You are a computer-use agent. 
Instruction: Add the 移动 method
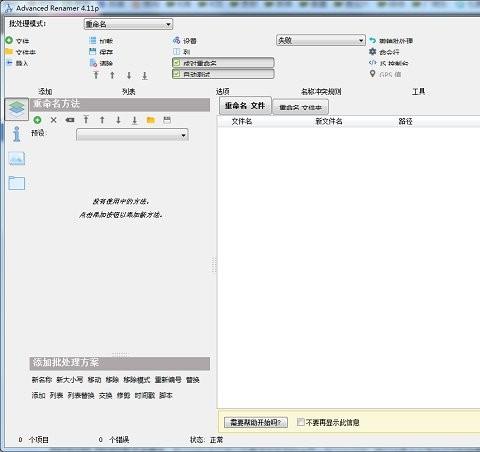pyautogui.click(x=94, y=380)
